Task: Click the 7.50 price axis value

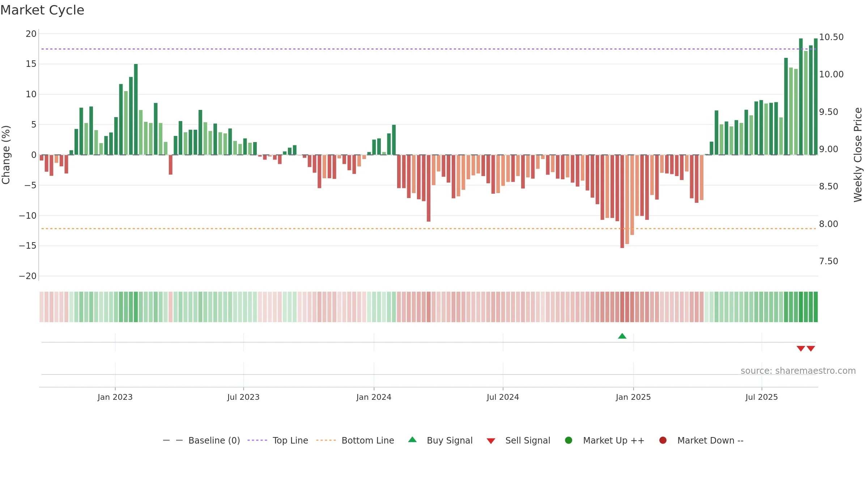Action: pos(828,261)
